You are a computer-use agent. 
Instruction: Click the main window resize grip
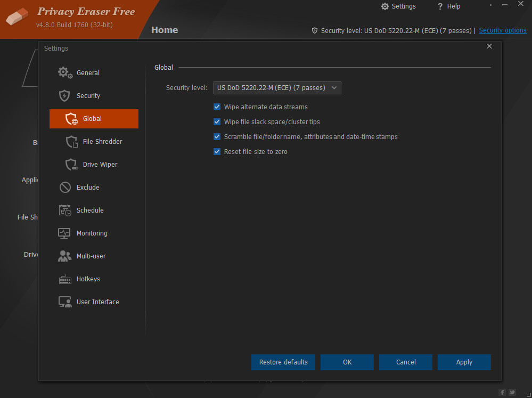[529, 394]
